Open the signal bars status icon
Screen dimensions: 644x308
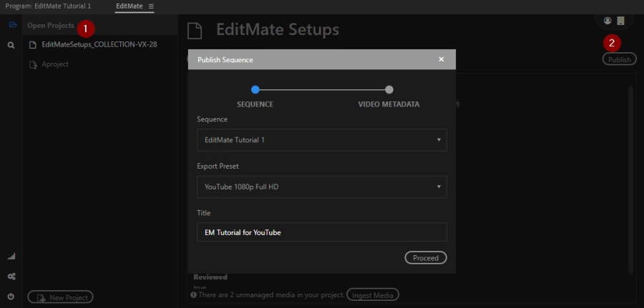[x=11, y=257]
